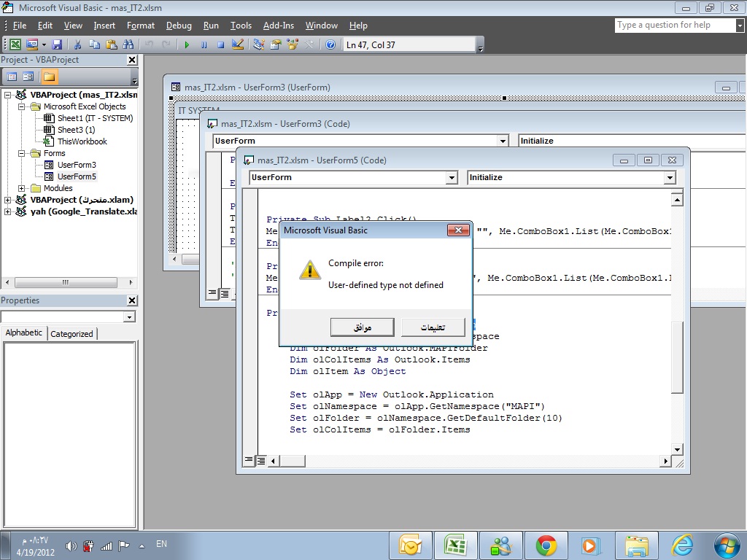Screen dimensions: 747x560
Task: Open Google Chrome from the taskbar
Action: coord(546,545)
